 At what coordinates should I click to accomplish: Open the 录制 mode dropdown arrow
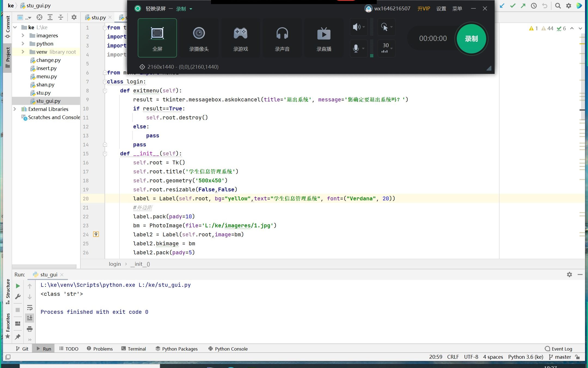191,9
